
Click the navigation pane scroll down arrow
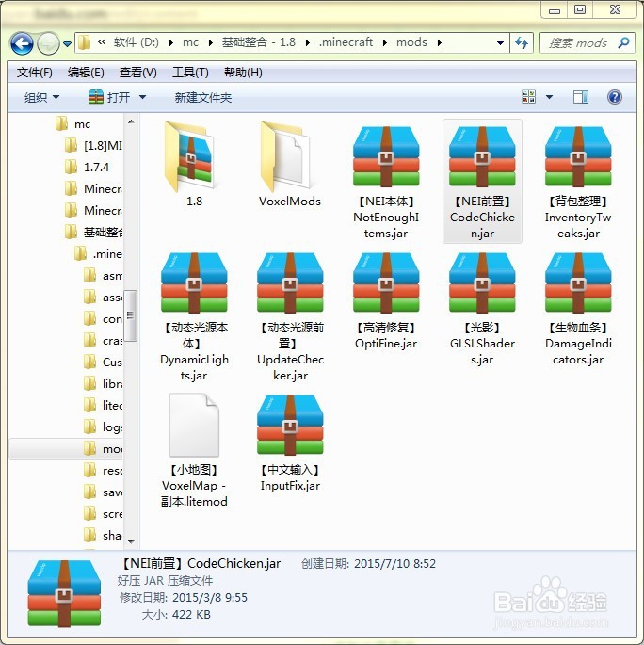click(131, 541)
